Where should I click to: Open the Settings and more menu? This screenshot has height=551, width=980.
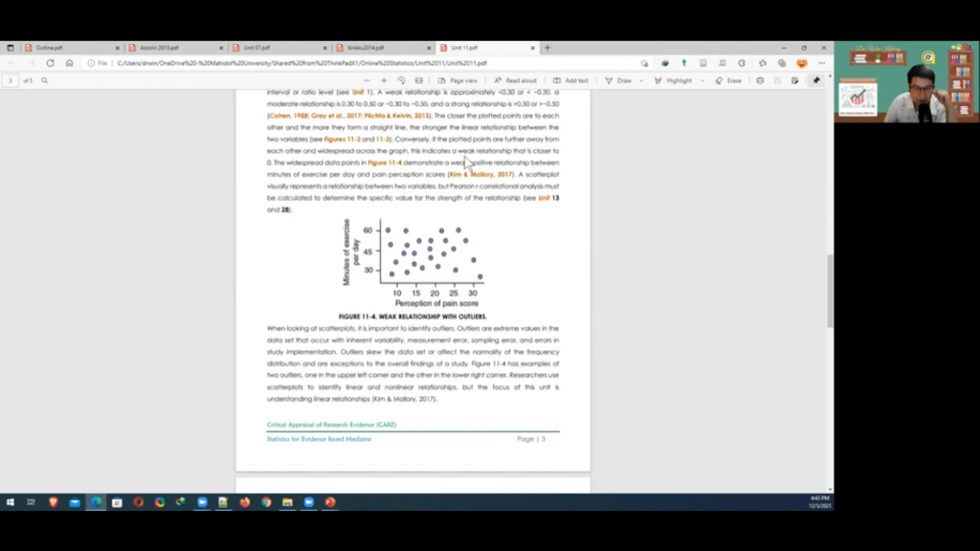click(x=822, y=63)
